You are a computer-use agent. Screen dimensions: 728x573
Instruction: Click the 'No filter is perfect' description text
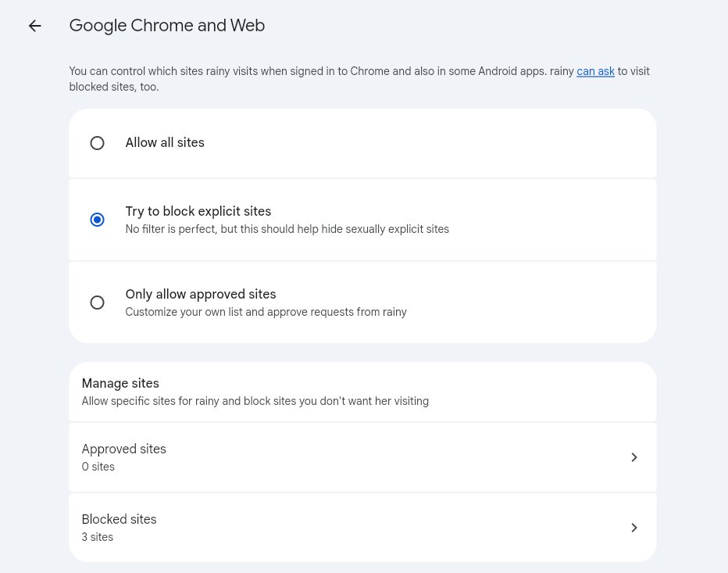287,229
